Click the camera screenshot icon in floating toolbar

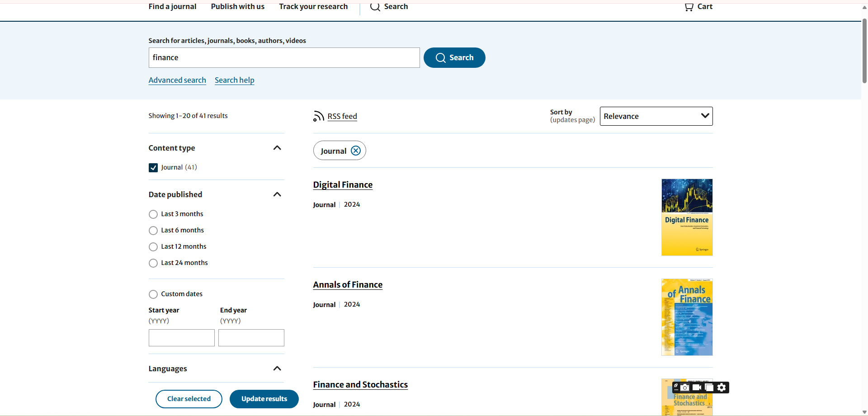685,388
